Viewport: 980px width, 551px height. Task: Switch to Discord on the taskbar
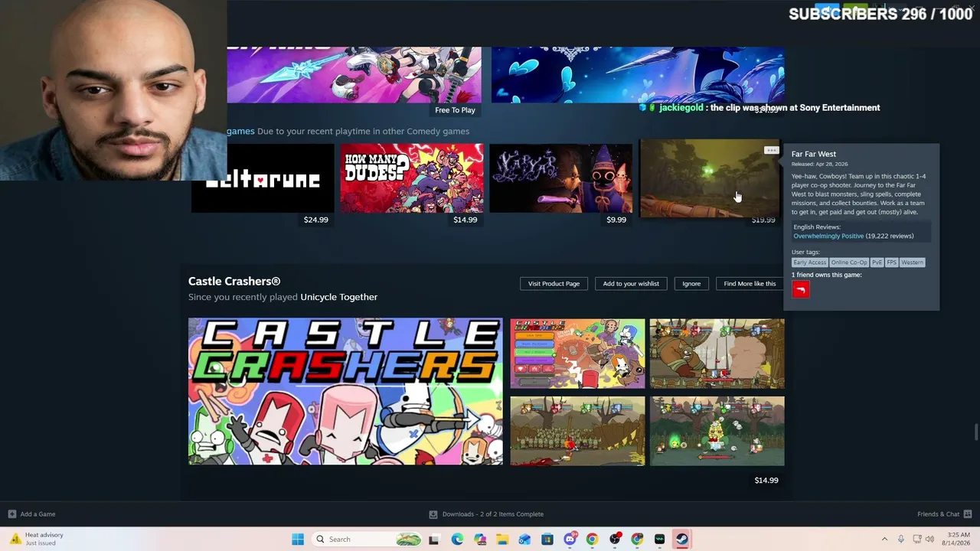tap(570, 539)
